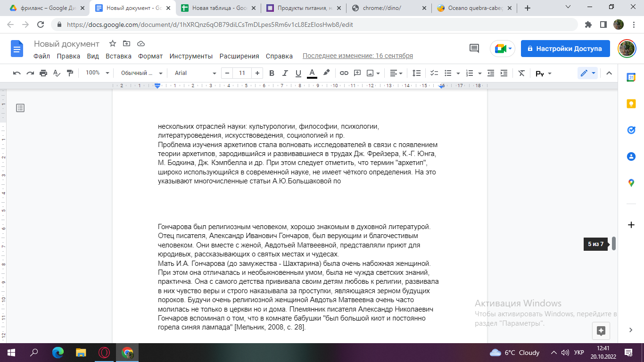Toggle bold formatting
This screenshot has width=644, height=362.
272,73
